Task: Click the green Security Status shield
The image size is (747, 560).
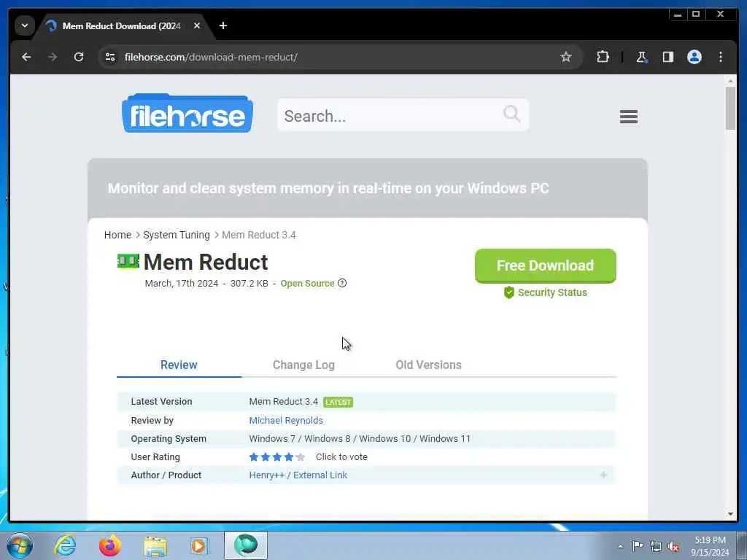Action: point(508,292)
